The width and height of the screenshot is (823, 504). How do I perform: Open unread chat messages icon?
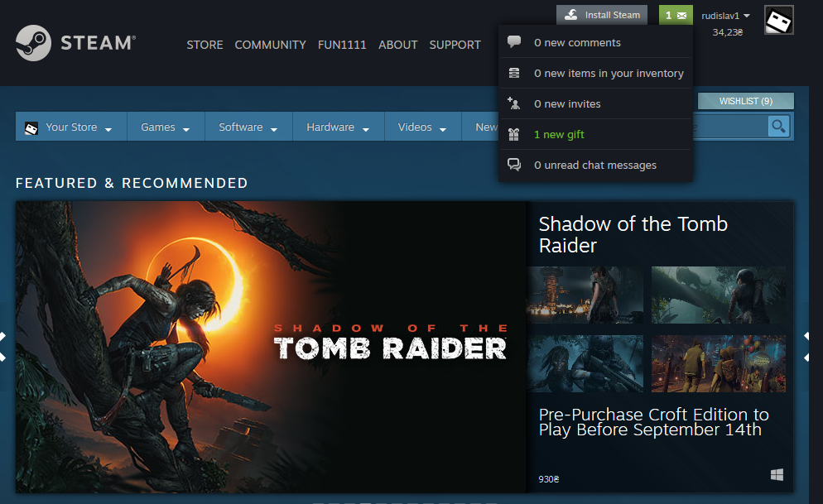(x=513, y=165)
